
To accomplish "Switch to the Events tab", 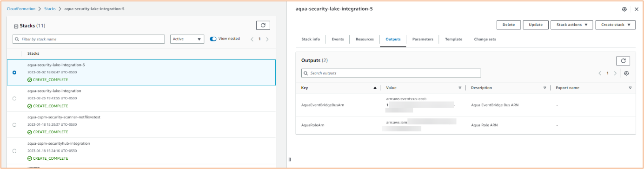I will point(338,39).
